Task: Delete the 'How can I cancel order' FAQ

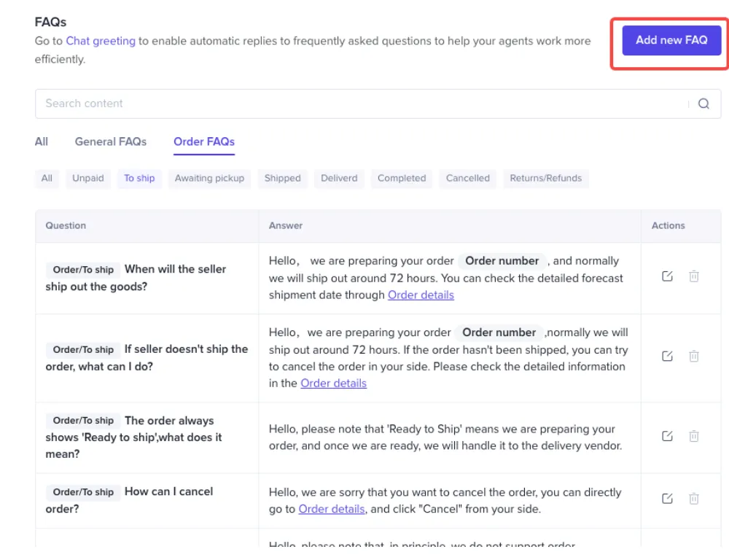Action: click(694, 499)
